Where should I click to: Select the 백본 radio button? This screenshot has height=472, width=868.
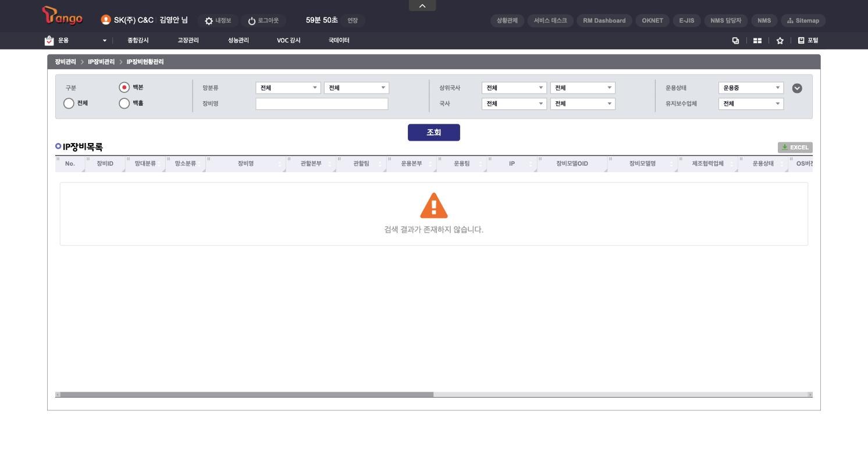124,87
